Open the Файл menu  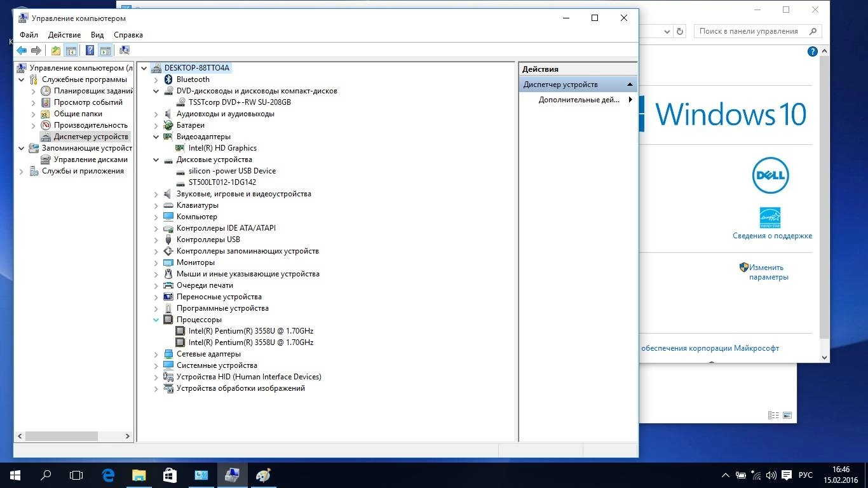(x=29, y=35)
